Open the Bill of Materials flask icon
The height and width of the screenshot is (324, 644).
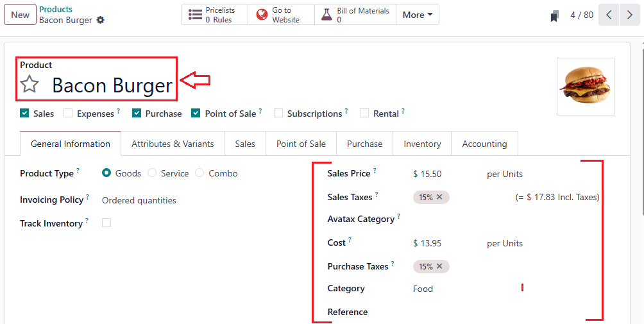[x=326, y=15]
